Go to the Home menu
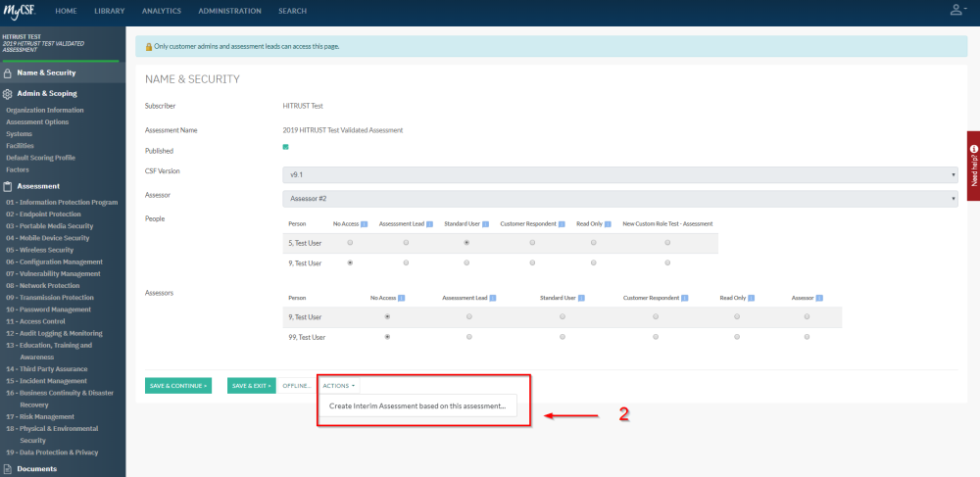 (66, 11)
